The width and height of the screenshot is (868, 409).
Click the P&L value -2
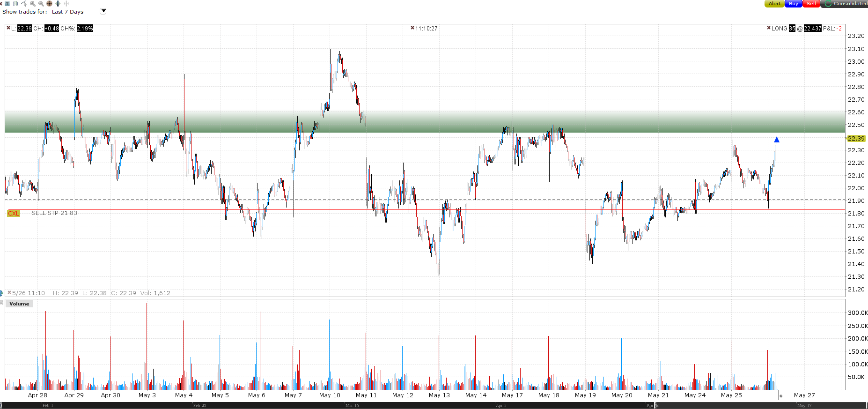840,29
